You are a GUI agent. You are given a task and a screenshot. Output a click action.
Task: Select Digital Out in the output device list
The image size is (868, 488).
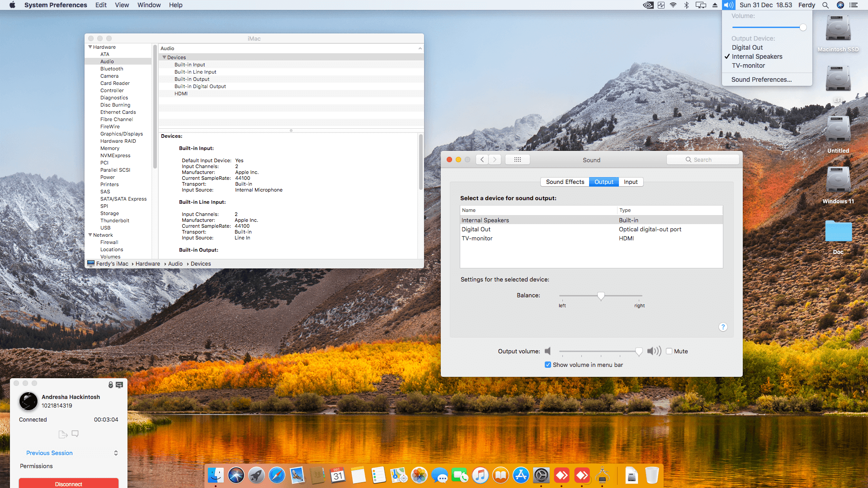click(x=476, y=229)
